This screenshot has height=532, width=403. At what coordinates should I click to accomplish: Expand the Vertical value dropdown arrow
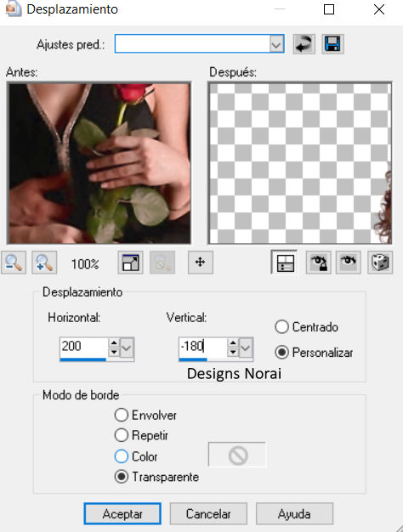point(246,348)
